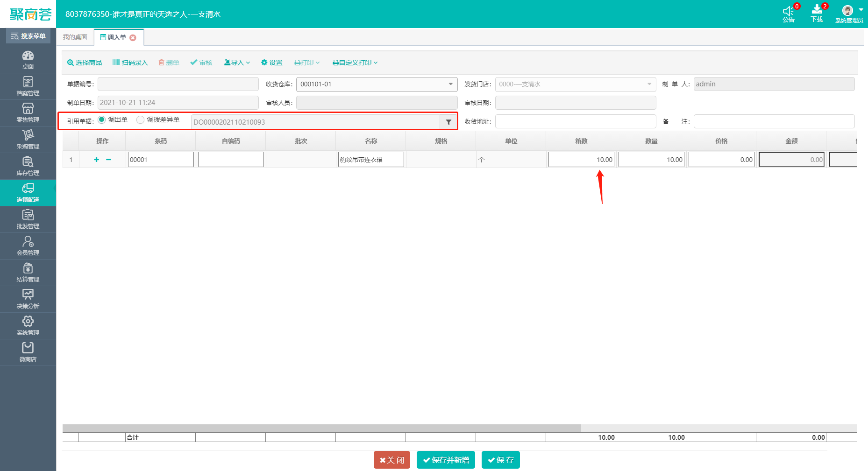Image resolution: width=868 pixels, height=471 pixels.
Task: Click the 规格 column header
Action: [x=441, y=141]
